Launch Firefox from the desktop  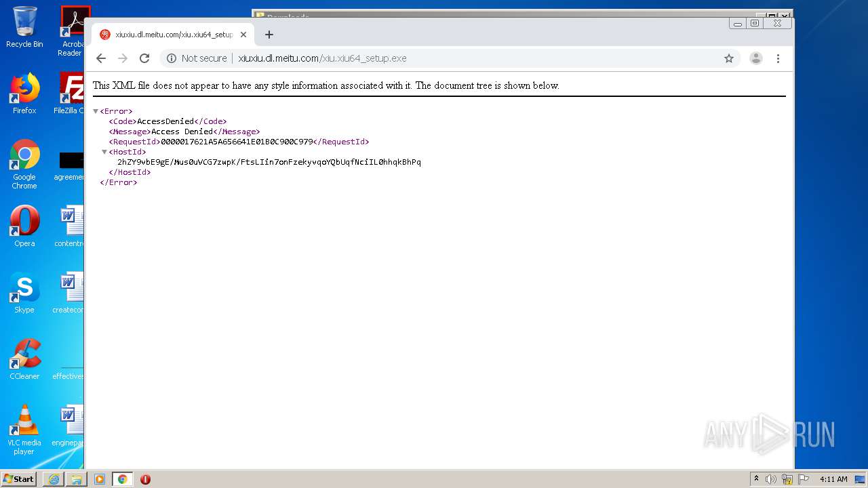(24, 94)
